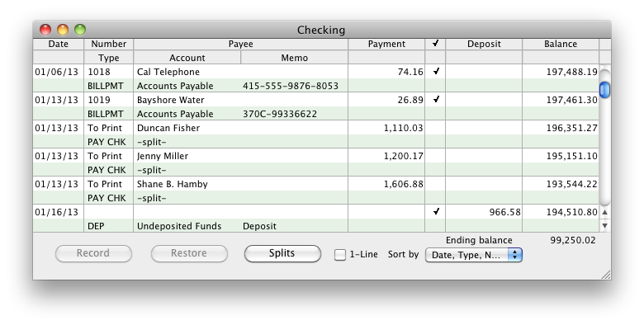Toggle cleared status for the Duncan Fisher paycheck

(x=435, y=128)
